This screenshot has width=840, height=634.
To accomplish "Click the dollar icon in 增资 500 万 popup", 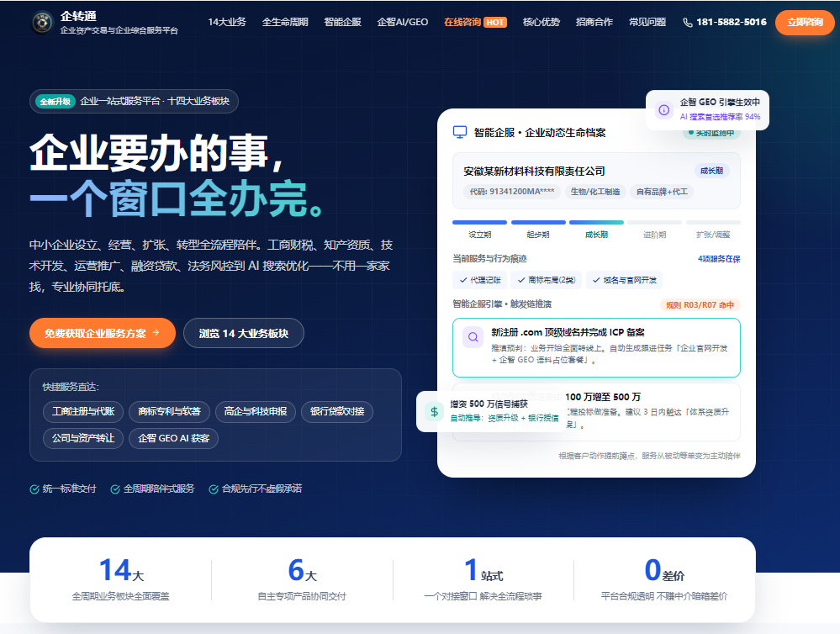I will [435, 411].
